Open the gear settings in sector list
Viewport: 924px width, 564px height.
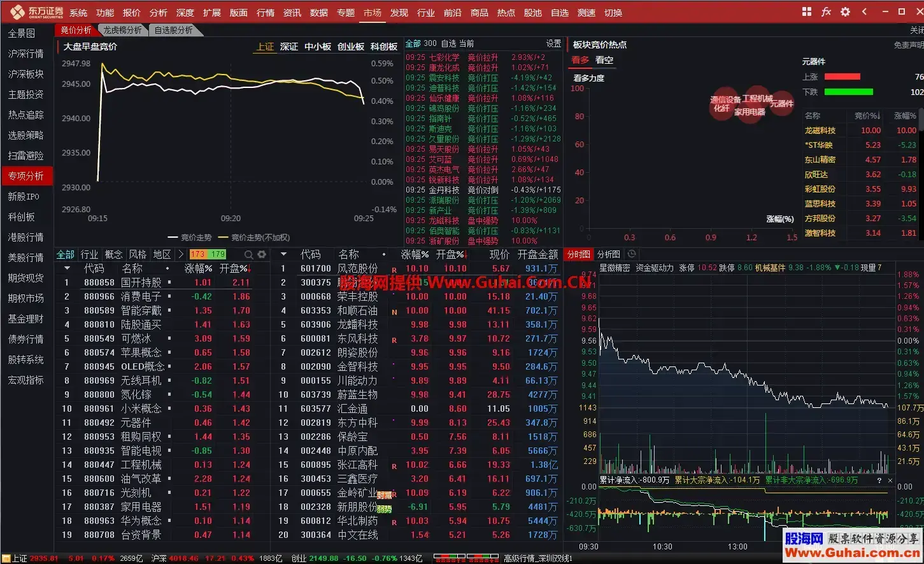point(262,254)
